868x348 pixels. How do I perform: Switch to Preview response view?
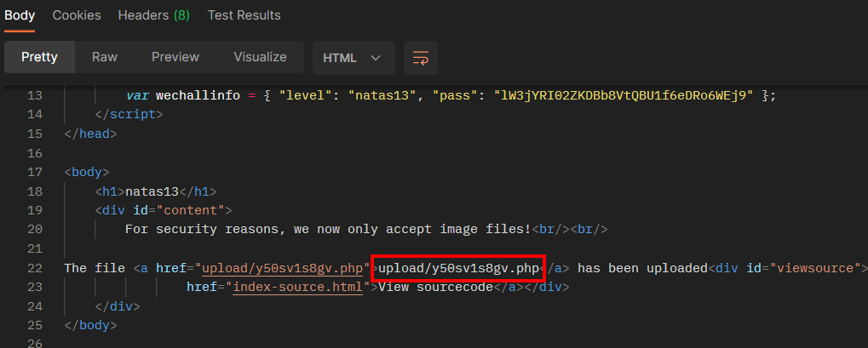click(x=175, y=57)
